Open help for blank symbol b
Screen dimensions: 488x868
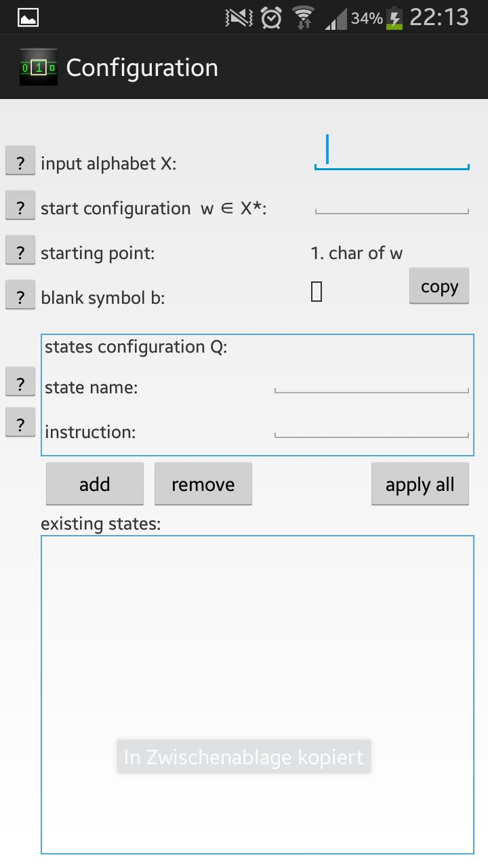tap(20, 296)
